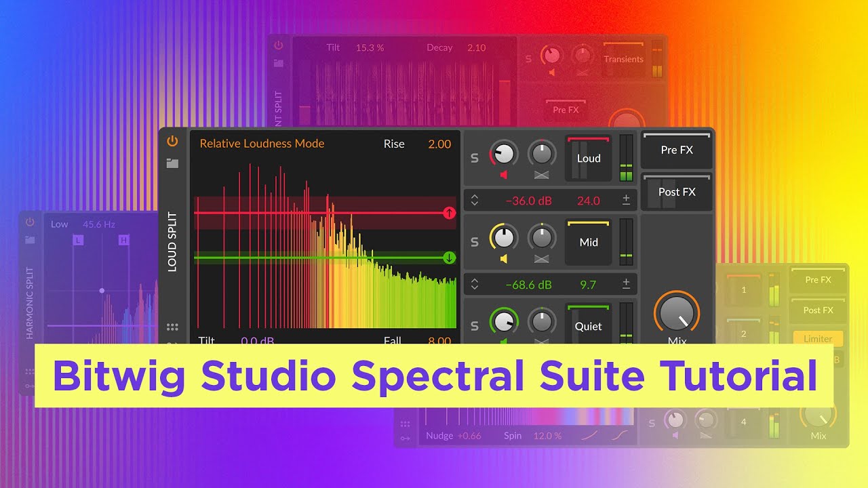
Task: Open the Transients chain slot
Action: coord(624,60)
